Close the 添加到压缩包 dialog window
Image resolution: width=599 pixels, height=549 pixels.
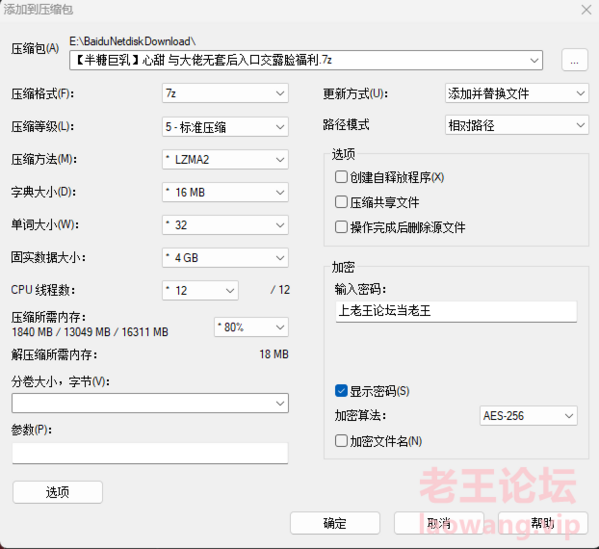[586, 10]
